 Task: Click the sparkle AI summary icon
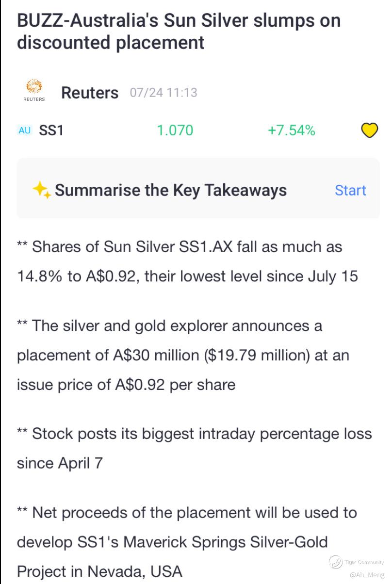tap(42, 190)
